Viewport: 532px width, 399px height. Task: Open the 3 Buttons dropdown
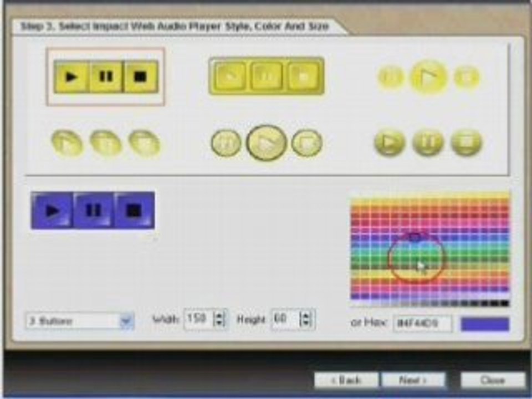[x=126, y=321]
